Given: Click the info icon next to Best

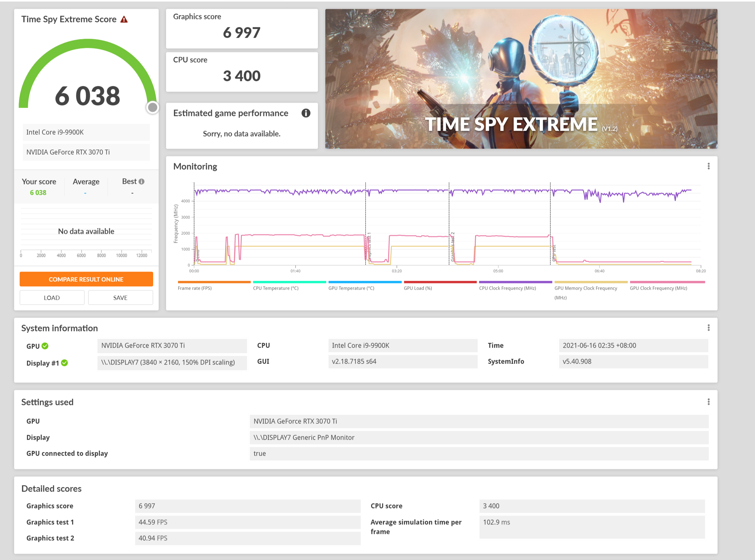Looking at the screenshot, I should (x=142, y=182).
